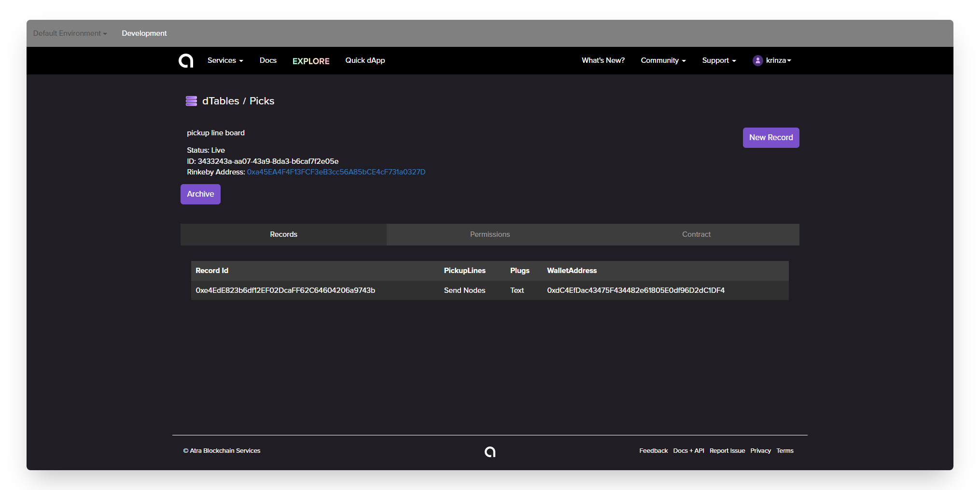The height and width of the screenshot is (490, 980).
Task: Open the Report Issue footer link
Action: tap(727, 451)
